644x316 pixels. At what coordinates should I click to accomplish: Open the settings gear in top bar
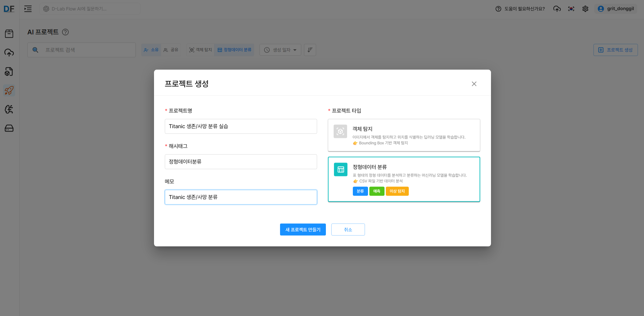coord(585,9)
